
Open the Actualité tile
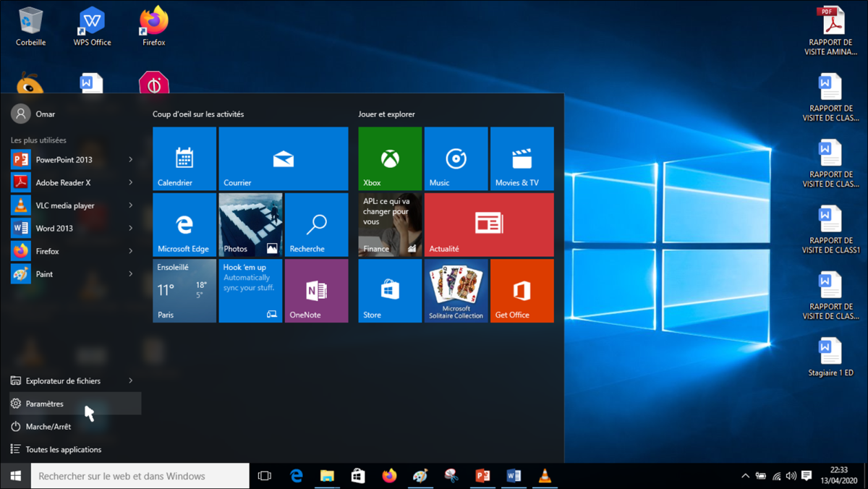(489, 224)
